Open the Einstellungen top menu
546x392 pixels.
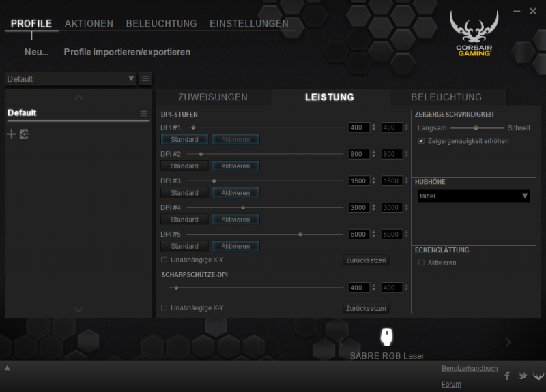click(x=248, y=23)
